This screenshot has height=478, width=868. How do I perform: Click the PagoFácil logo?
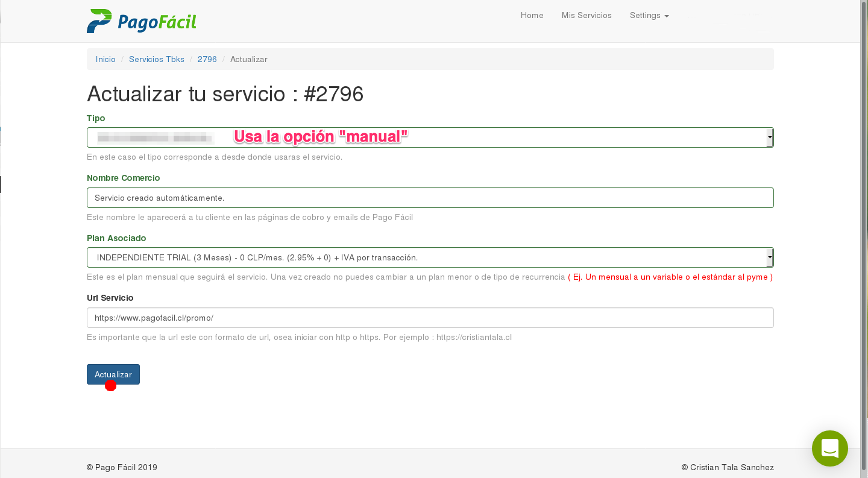[142, 21]
